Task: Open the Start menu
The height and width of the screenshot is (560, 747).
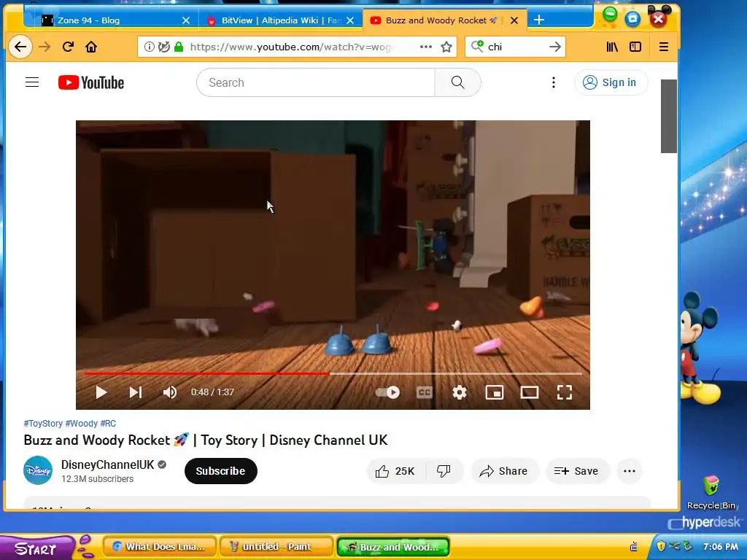Action: tap(36, 548)
